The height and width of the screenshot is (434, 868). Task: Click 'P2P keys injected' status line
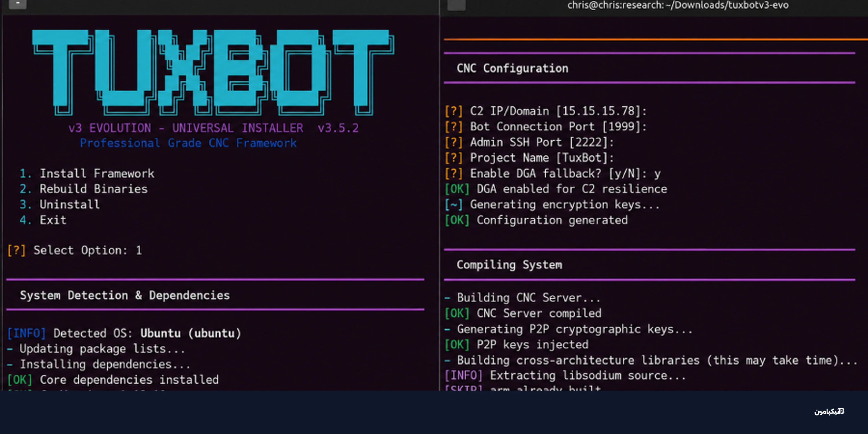(516, 344)
